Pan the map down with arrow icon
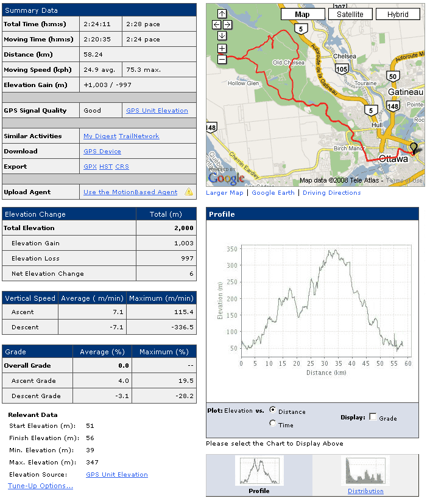The image size is (430, 504). pyautogui.click(x=222, y=36)
